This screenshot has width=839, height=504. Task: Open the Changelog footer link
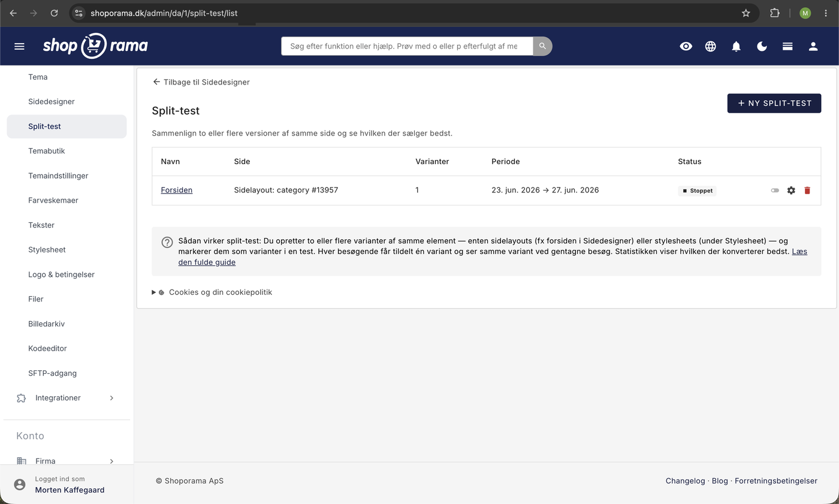click(685, 481)
